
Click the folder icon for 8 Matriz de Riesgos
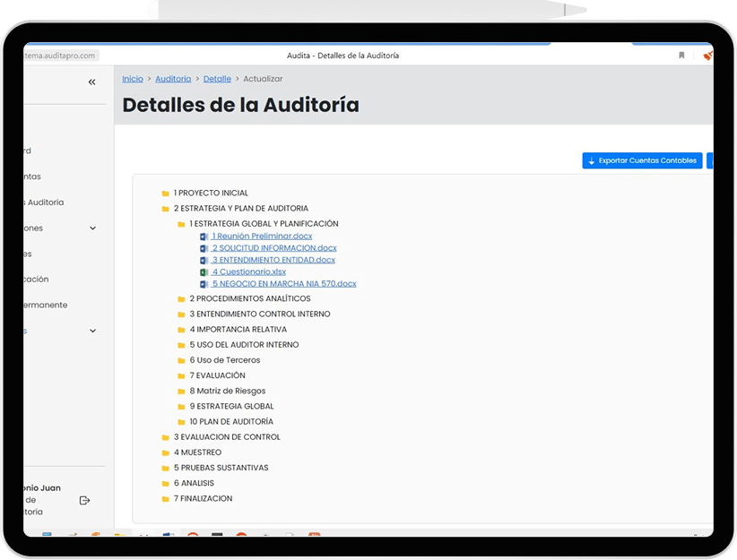coord(181,392)
